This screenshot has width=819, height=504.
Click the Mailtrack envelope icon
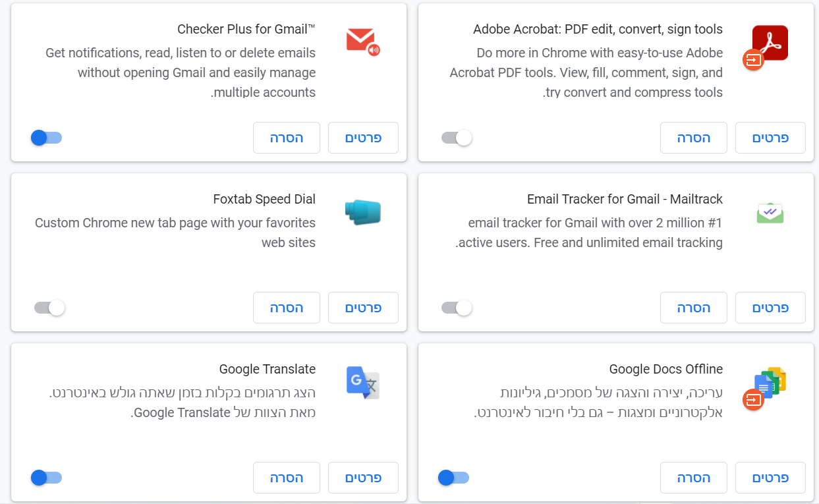pos(770,213)
